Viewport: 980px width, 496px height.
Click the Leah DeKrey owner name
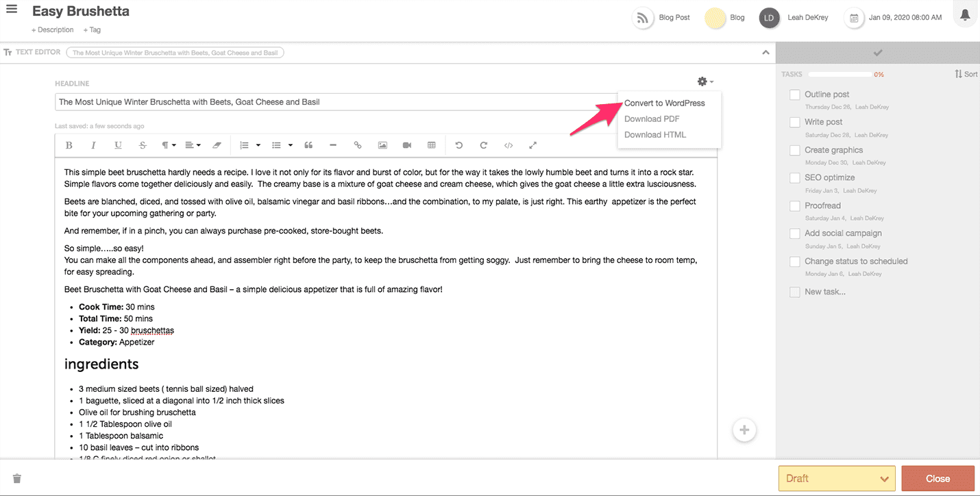pyautogui.click(x=808, y=18)
